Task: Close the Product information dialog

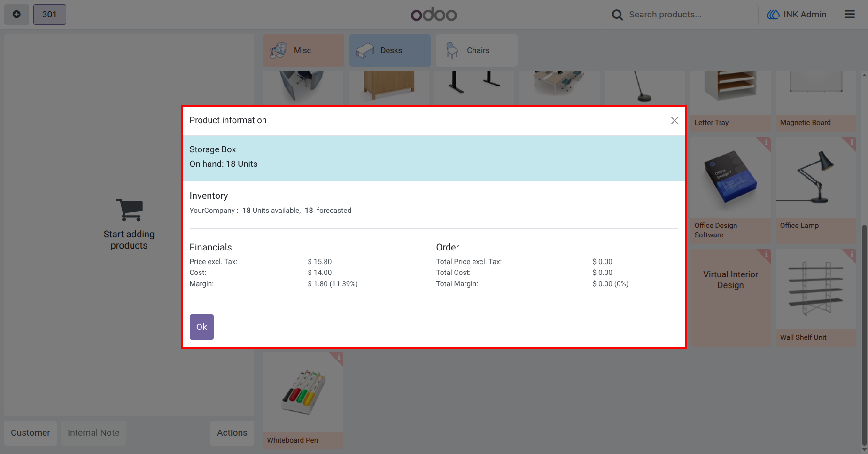Action: tap(674, 121)
